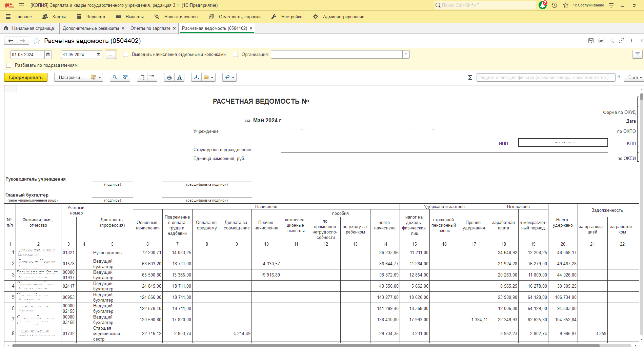The height and width of the screenshot is (347, 644).
Task: Click the start date field 01.05.2024
Action: pos(27,55)
